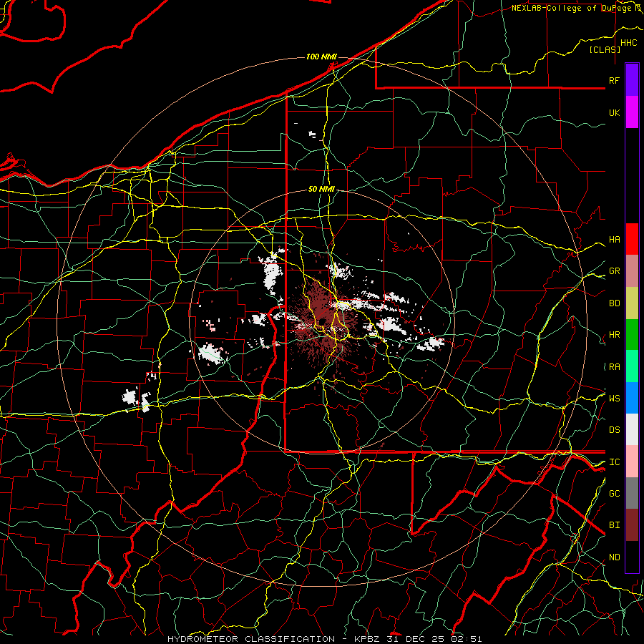Image resolution: width=644 pixels, height=644 pixels.
Task: Click the 02:51 timestamp in the footer
Action: point(466,639)
